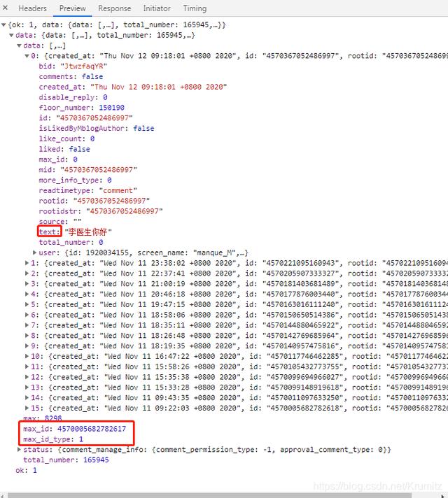Switch to the Timing tab
The width and height of the screenshot is (448, 498).
point(195,8)
